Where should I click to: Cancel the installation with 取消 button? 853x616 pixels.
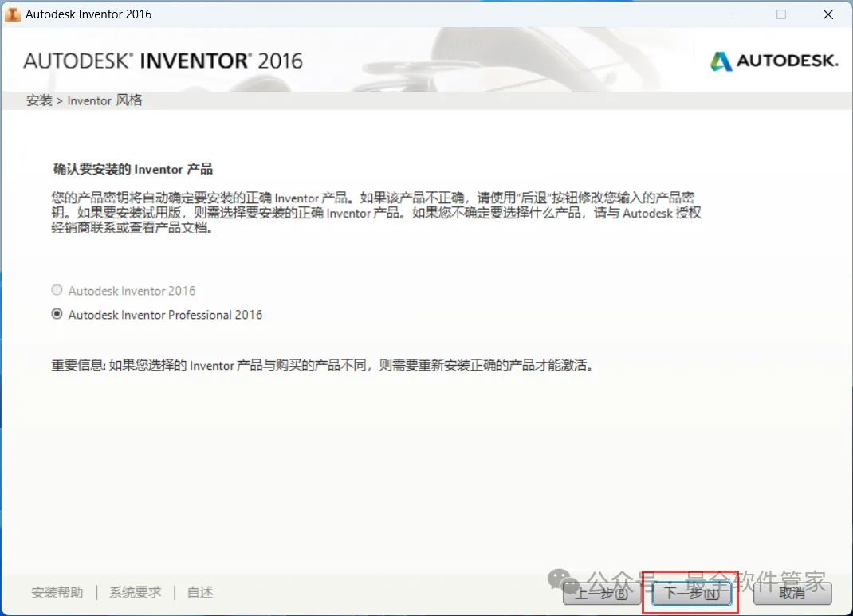pos(792,593)
